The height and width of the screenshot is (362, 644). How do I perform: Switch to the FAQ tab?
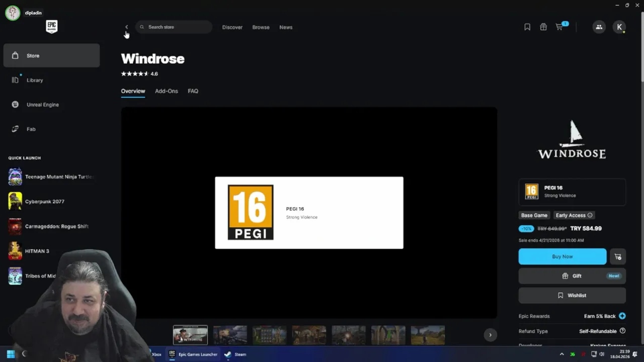pos(193,91)
